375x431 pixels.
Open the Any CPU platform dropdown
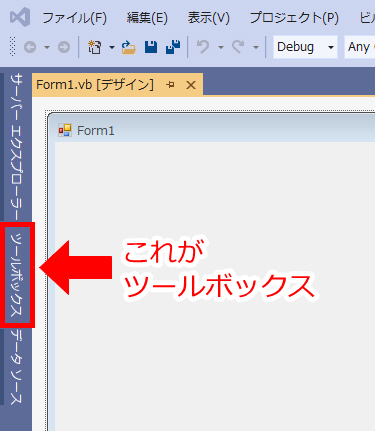(x=360, y=47)
